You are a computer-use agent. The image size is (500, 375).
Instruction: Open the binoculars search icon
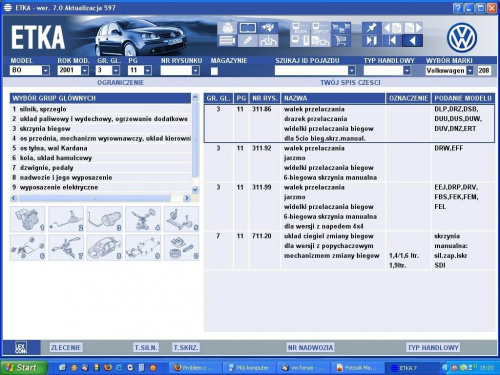pyautogui.click(x=268, y=28)
